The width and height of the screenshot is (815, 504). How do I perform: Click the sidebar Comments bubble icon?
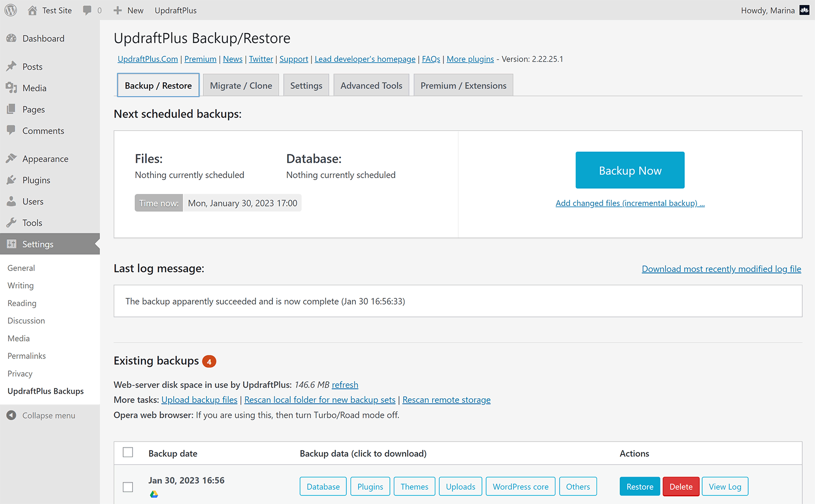(x=11, y=130)
